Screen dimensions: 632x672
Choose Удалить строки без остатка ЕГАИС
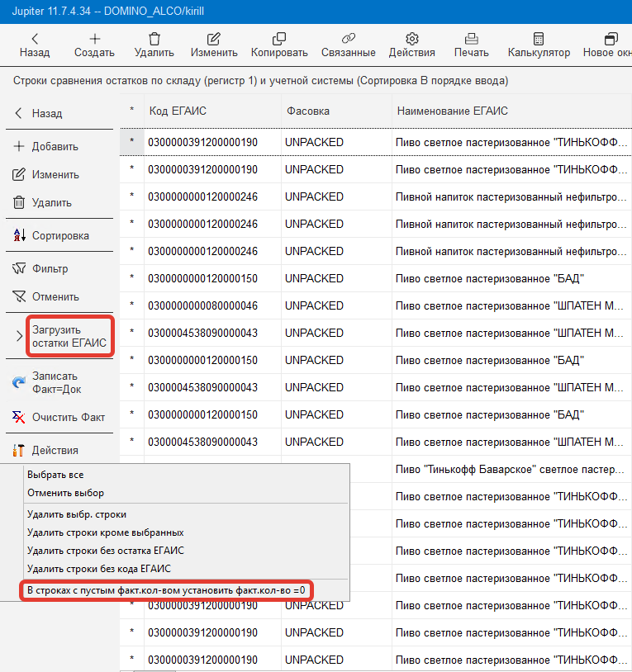click(106, 551)
